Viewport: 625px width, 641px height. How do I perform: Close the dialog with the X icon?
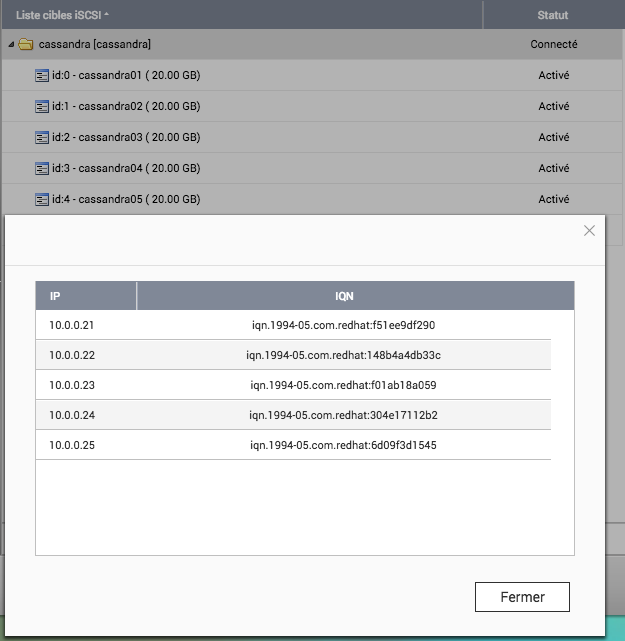[589, 231]
